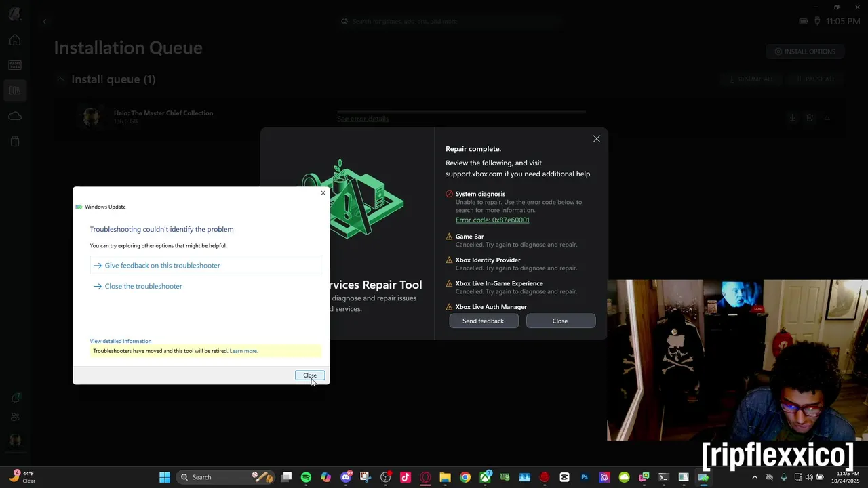Follow the Learn more link about retired troubleshooters
868x488 pixels.
click(243, 351)
